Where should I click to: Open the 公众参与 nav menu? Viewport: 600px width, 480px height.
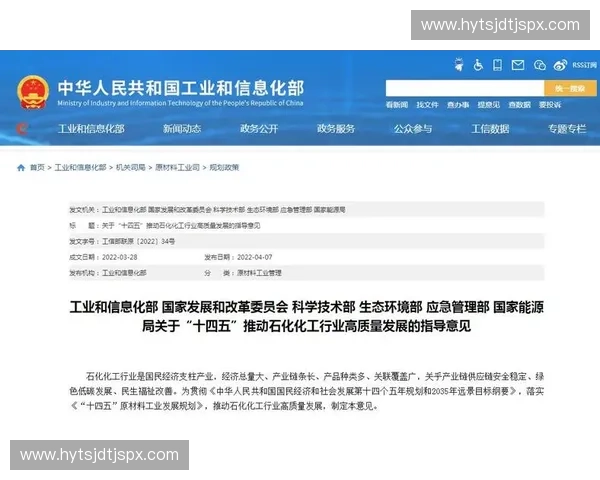tap(413, 129)
